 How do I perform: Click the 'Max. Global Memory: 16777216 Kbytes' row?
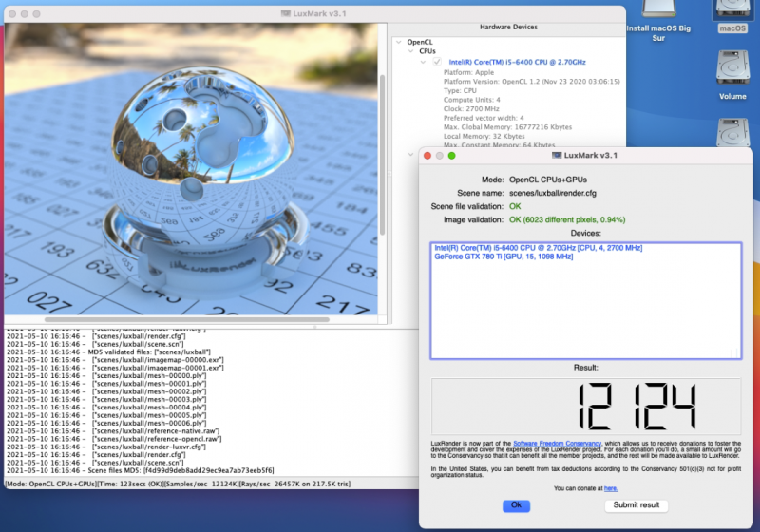pos(507,127)
